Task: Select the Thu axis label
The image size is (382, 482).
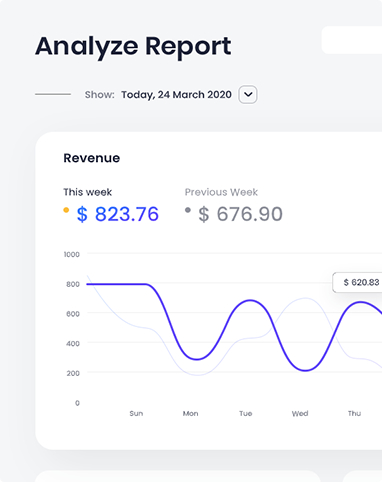Action: [354, 413]
